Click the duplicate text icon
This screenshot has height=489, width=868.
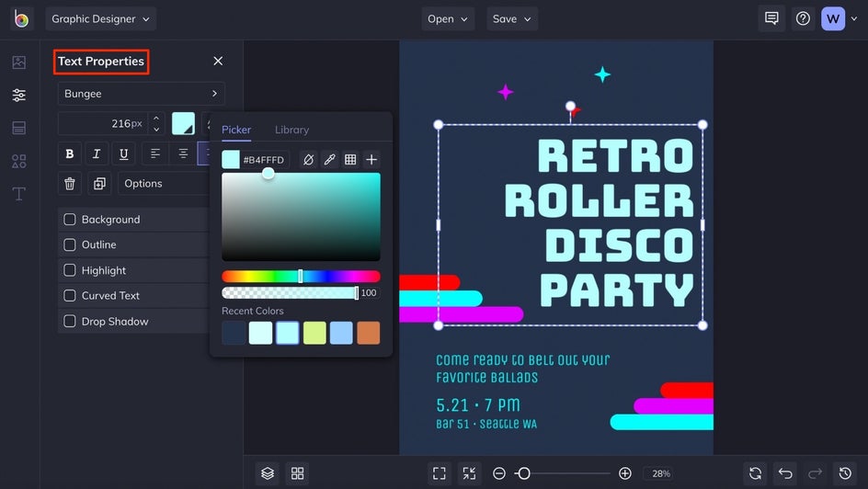(x=99, y=184)
